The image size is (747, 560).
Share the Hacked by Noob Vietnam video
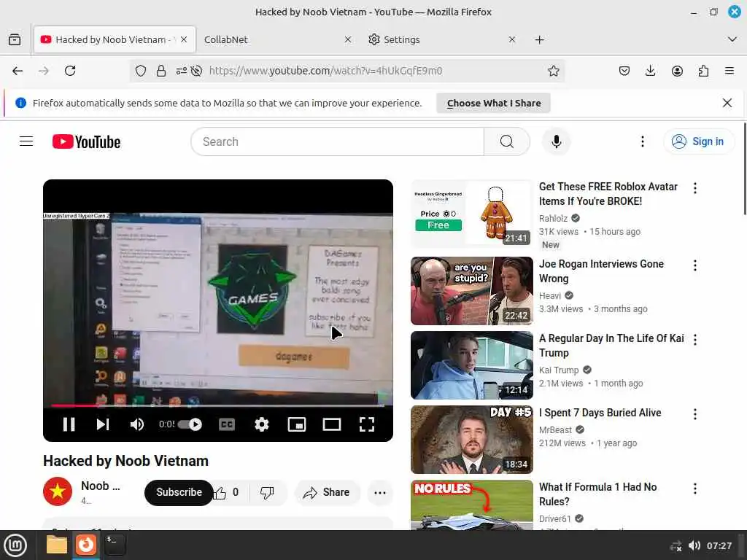pyautogui.click(x=327, y=492)
